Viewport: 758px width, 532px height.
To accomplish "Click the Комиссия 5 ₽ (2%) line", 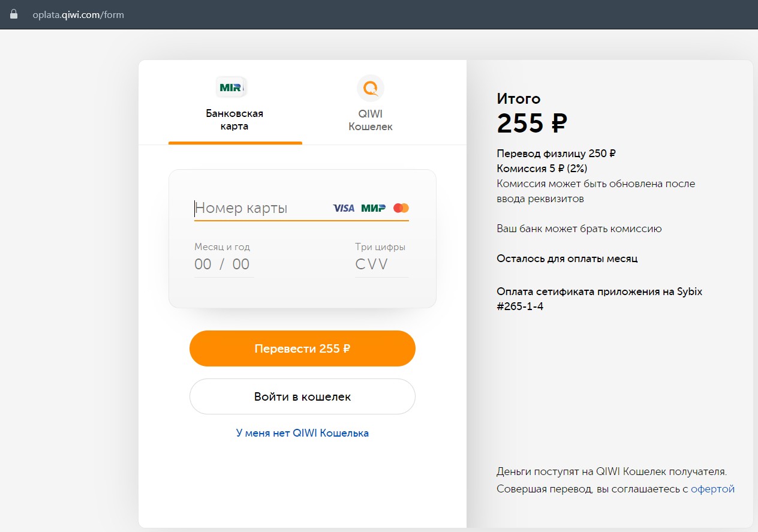I will (x=542, y=169).
